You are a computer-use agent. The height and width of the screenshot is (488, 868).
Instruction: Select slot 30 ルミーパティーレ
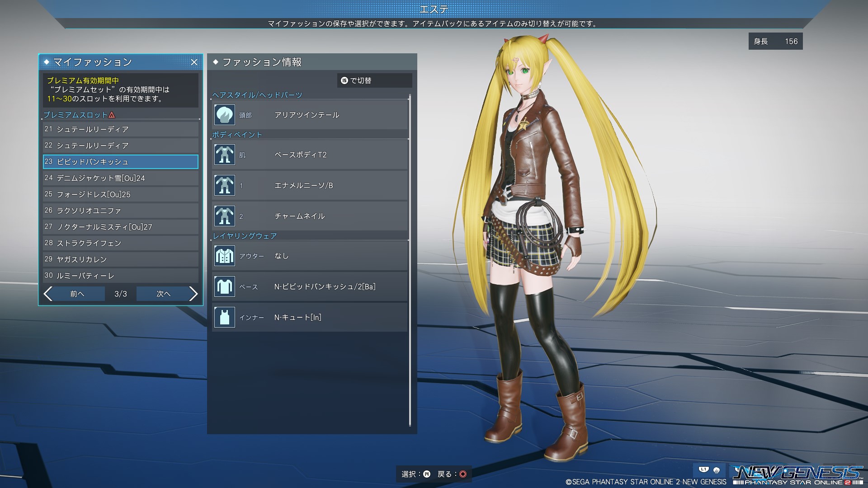coord(121,276)
